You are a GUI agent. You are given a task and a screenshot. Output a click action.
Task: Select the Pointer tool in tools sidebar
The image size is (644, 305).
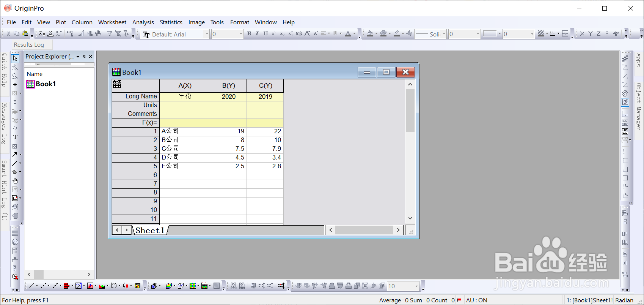pos(15,58)
